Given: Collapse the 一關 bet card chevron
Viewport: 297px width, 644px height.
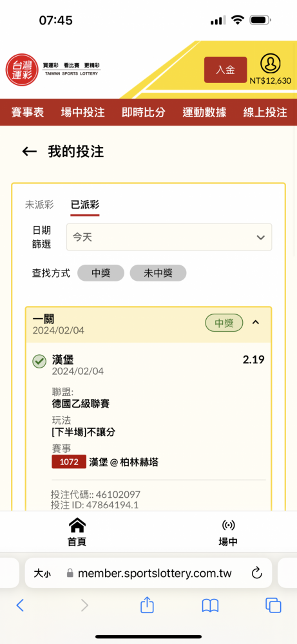Looking at the screenshot, I should point(256,323).
